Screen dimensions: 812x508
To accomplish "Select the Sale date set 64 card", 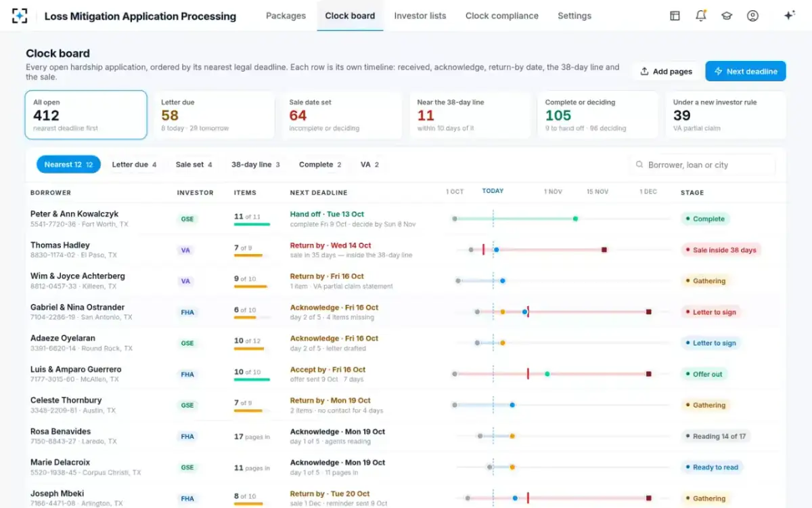I will [342, 115].
